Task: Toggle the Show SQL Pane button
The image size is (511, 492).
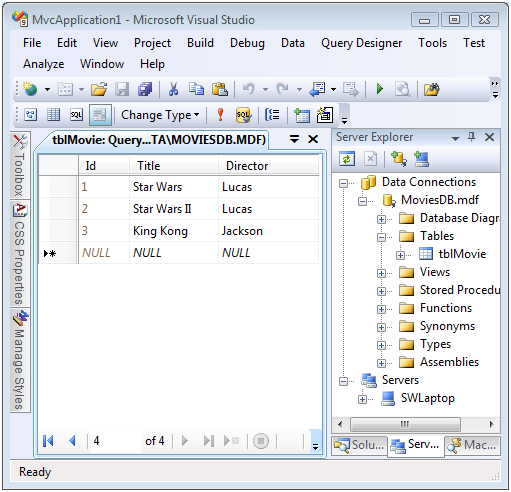Action: (x=76, y=115)
